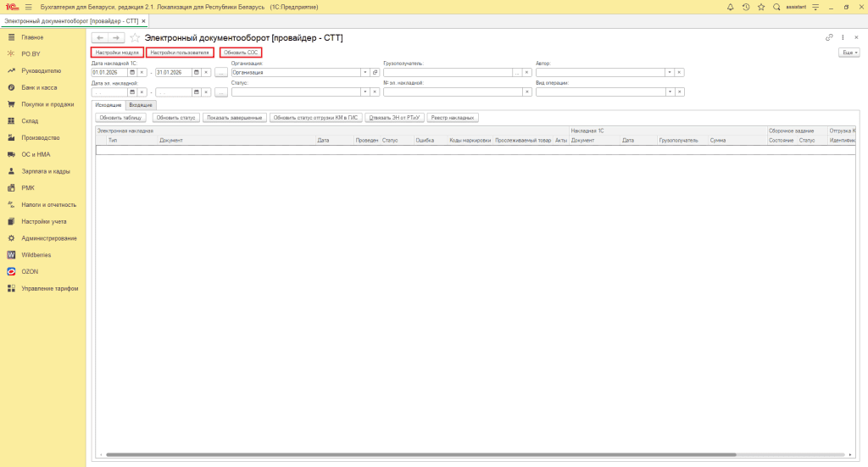Click the Грузополучатель input field
This screenshot has width=868, height=467.
[x=447, y=73]
